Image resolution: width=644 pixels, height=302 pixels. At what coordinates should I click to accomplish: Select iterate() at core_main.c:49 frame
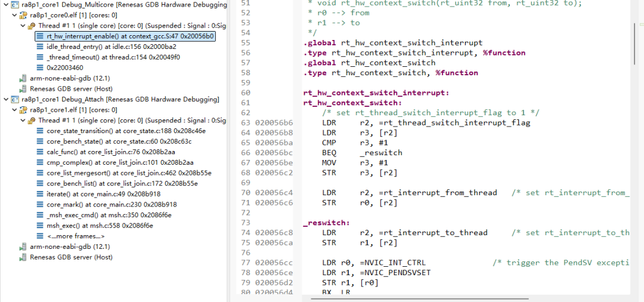click(x=104, y=194)
